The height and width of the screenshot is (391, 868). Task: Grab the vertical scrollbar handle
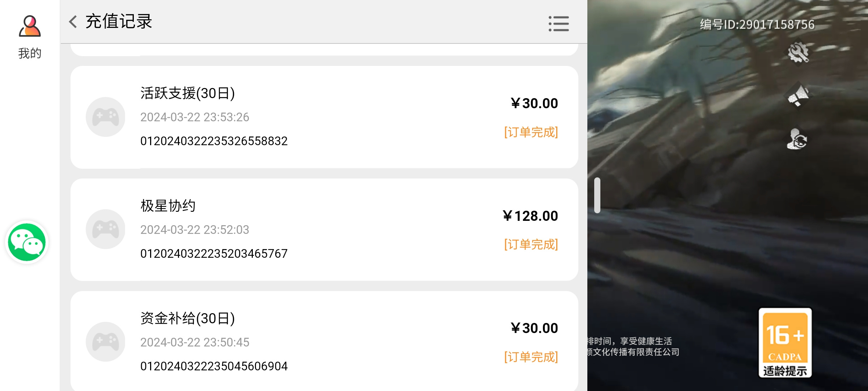tap(597, 195)
